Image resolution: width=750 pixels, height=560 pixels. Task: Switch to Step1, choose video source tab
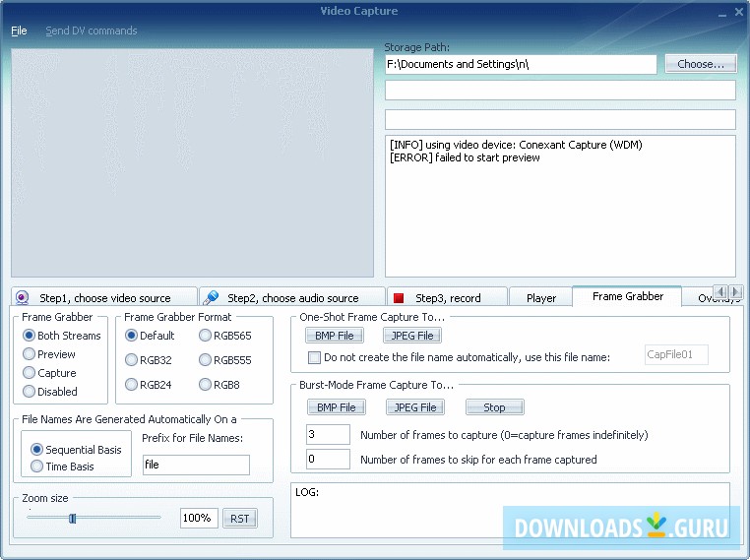click(x=103, y=297)
